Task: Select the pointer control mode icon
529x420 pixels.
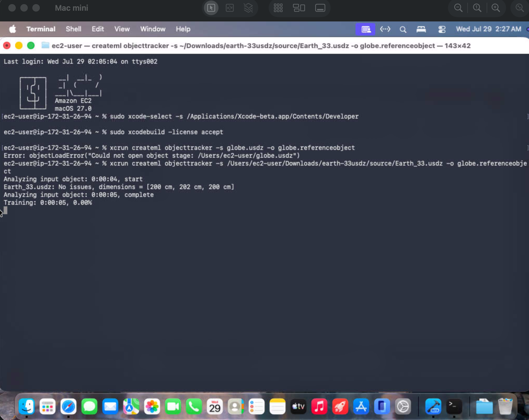Action: 211,8
